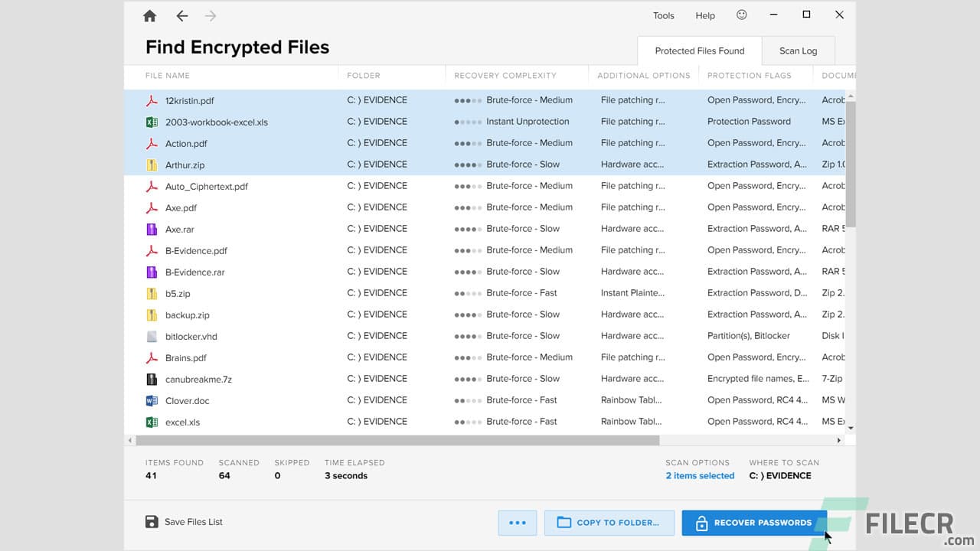
Task: Switch to the Scan Log tab
Action: pyautogui.click(x=798, y=50)
